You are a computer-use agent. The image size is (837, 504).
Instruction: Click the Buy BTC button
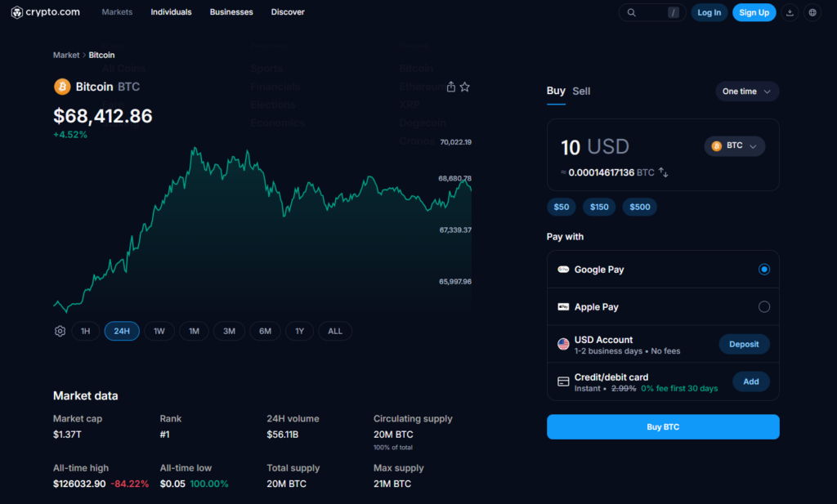click(663, 426)
